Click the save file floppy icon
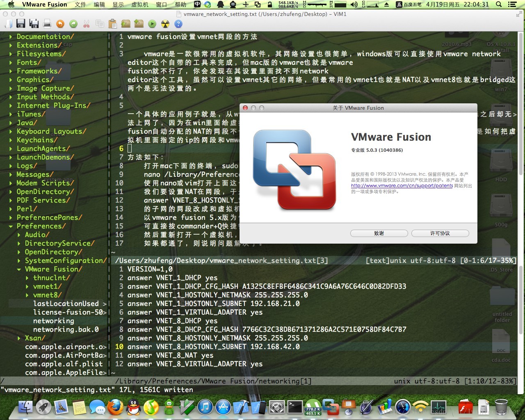525x420 pixels. (x=21, y=24)
